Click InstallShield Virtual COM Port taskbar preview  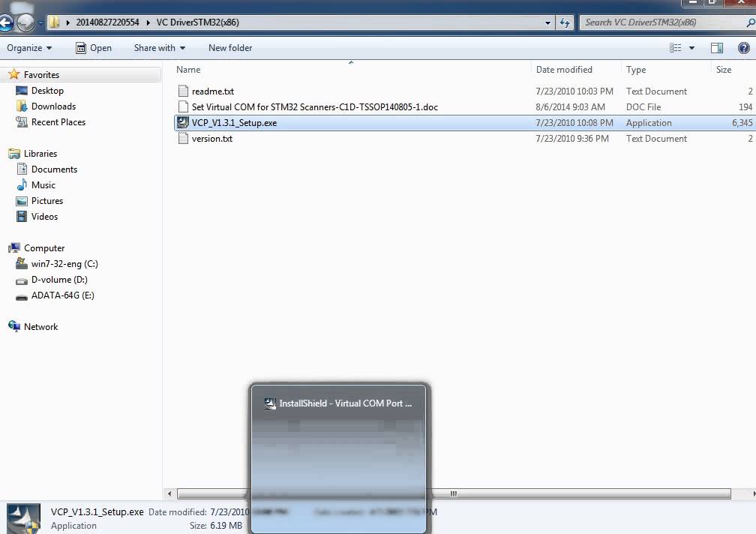tap(338, 458)
